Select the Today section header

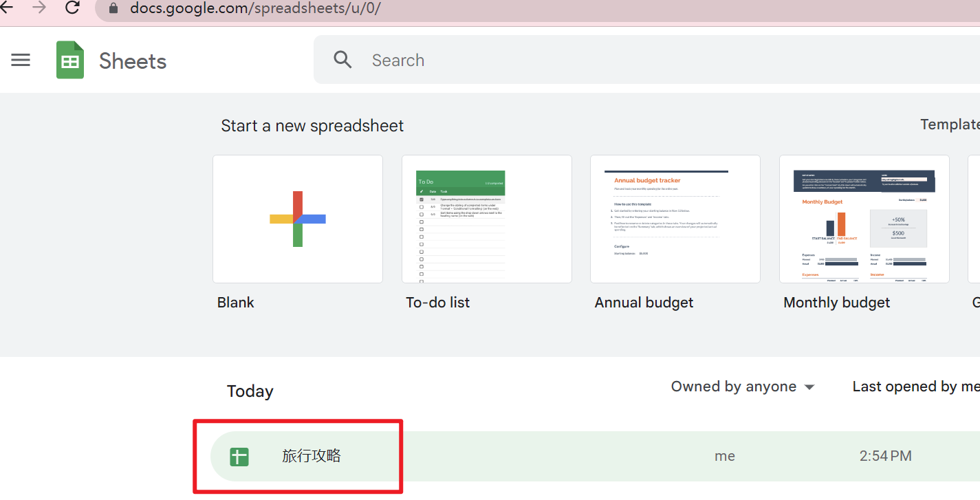[250, 391]
